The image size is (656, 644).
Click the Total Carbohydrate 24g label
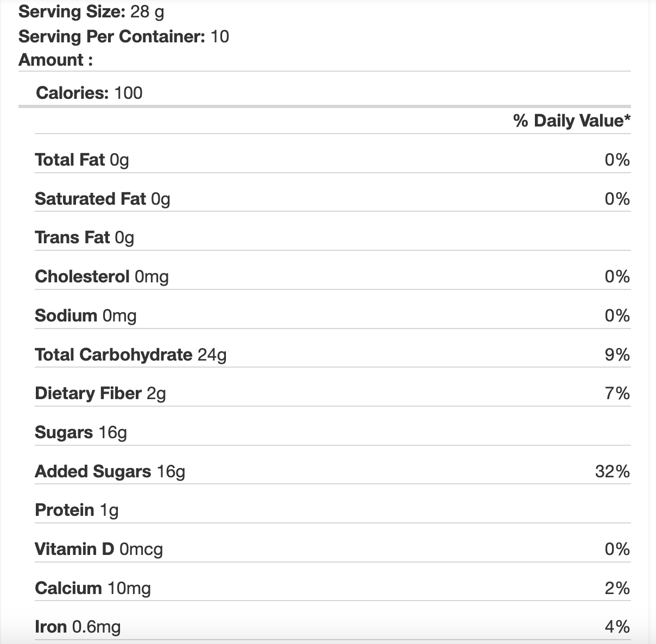[130, 355]
